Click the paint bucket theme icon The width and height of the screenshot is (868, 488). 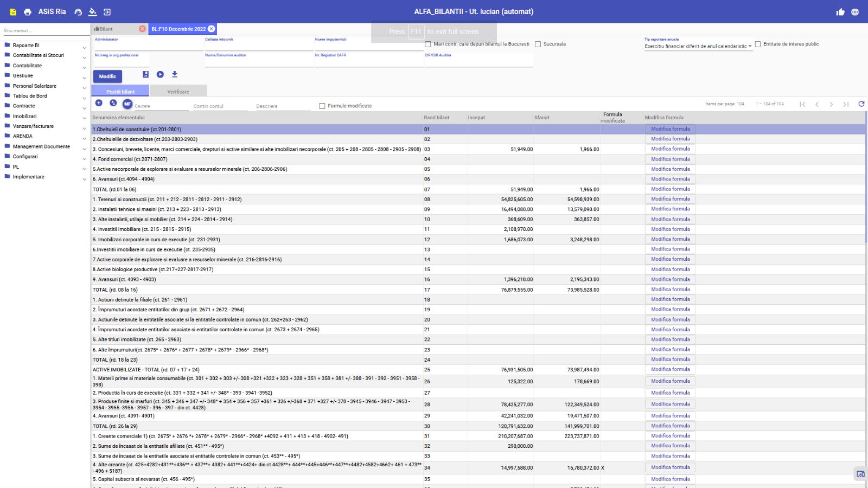(93, 11)
